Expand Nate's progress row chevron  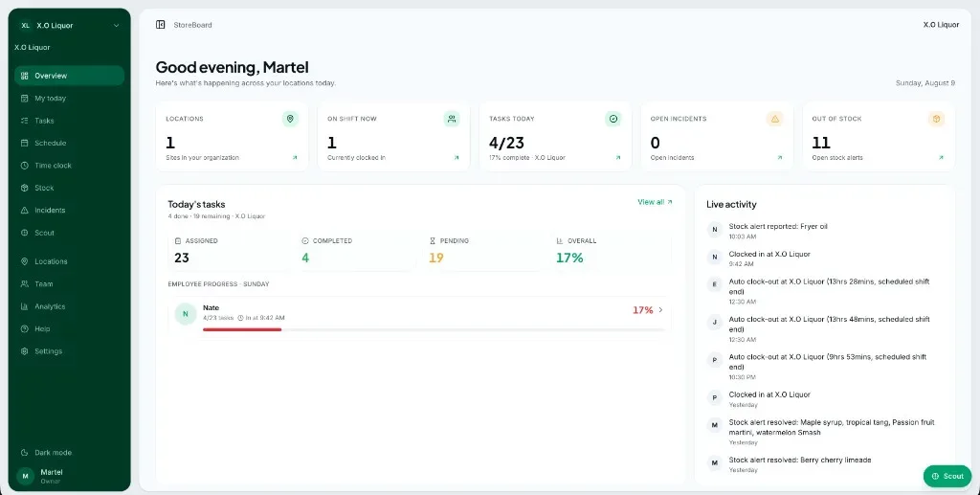pos(661,310)
